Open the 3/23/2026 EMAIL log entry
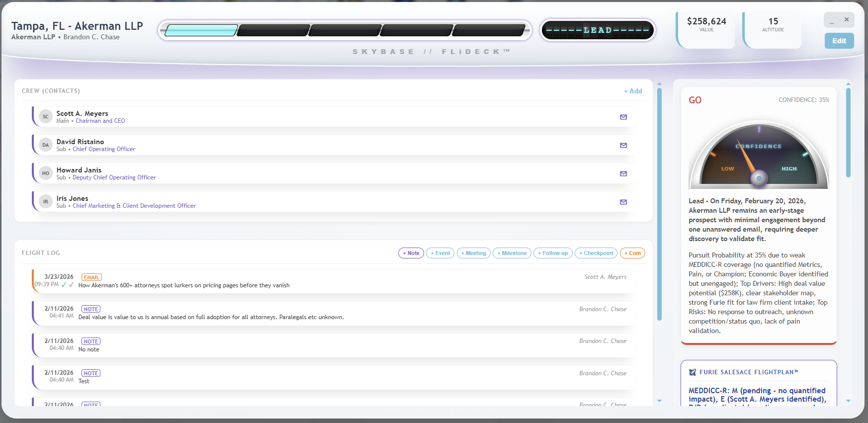 pyautogui.click(x=333, y=281)
